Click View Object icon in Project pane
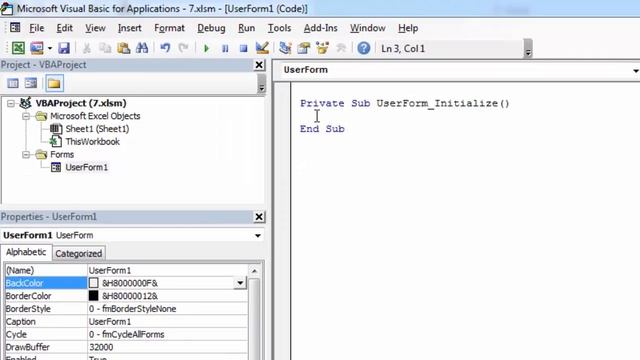Viewport: 640px width, 360px height. click(x=31, y=83)
